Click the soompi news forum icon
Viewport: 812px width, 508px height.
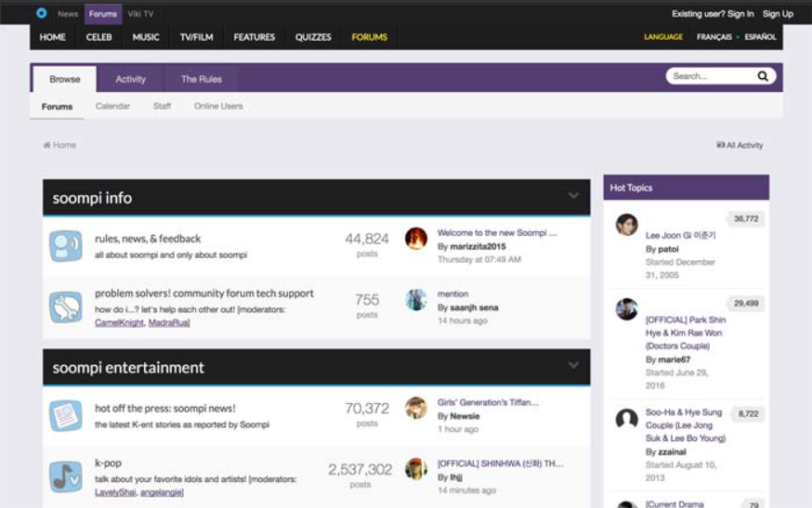tap(65, 415)
